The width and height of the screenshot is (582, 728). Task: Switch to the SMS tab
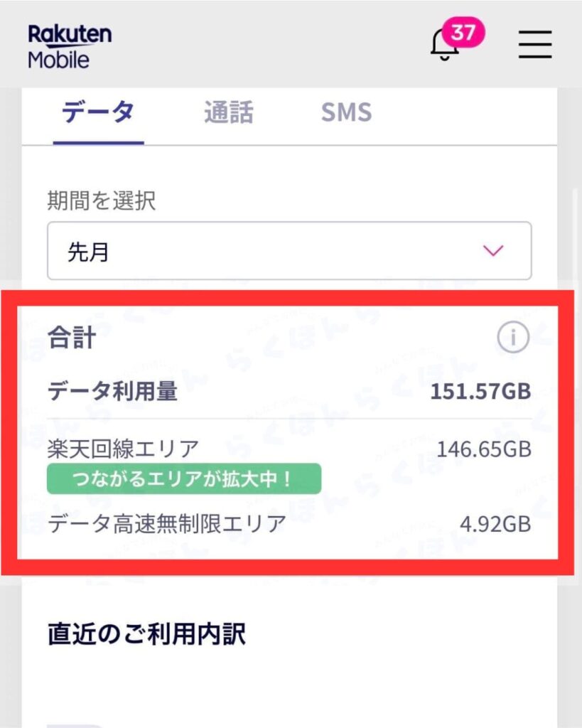coord(346,112)
